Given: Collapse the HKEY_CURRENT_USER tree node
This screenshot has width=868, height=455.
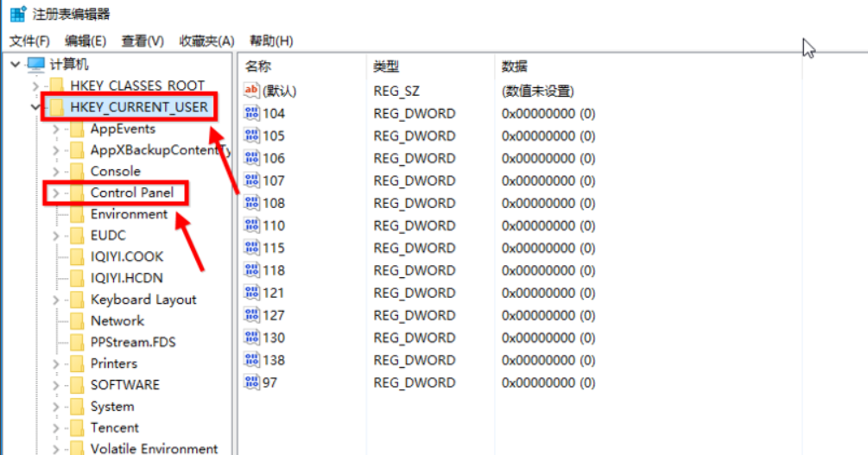Looking at the screenshot, I should (35, 107).
